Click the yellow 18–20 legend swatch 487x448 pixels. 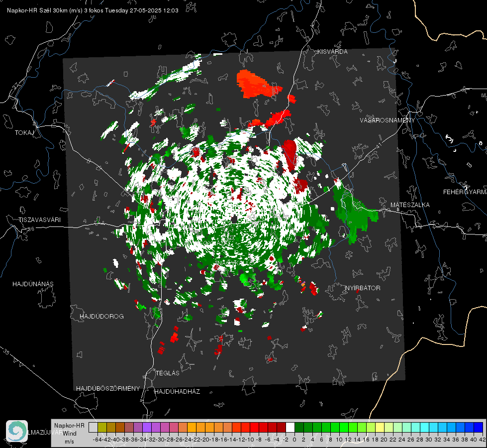click(380, 427)
